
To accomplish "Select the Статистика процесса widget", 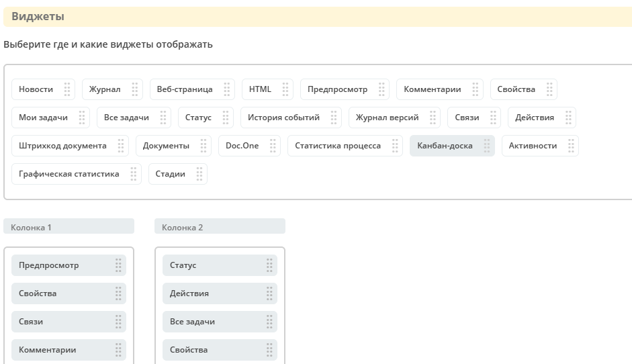I will [345, 146].
